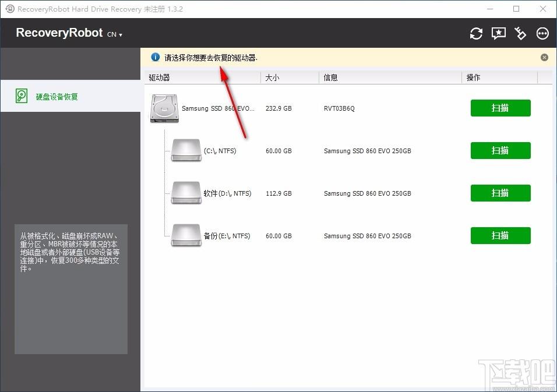Click the 信息 column header

390,77
